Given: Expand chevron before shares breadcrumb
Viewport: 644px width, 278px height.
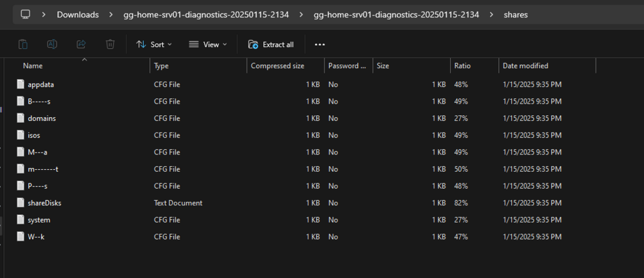Looking at the screenshot, I should point(491,15).
